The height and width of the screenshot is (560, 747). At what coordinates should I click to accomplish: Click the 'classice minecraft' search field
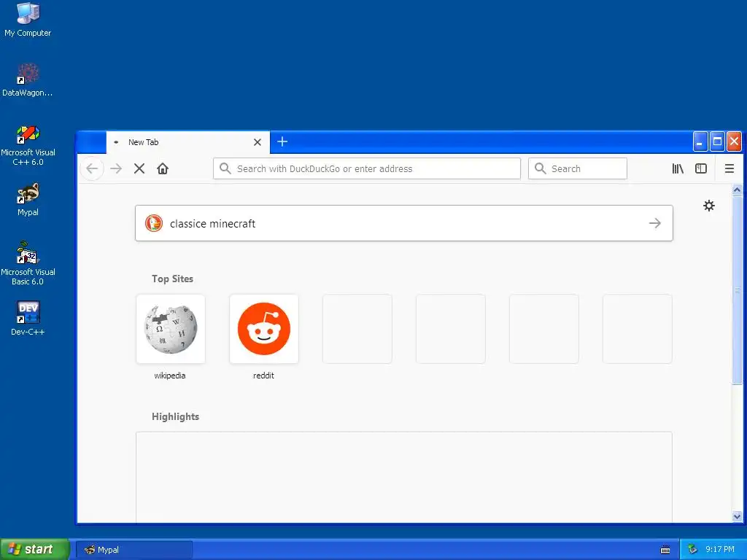coord(404,223)
